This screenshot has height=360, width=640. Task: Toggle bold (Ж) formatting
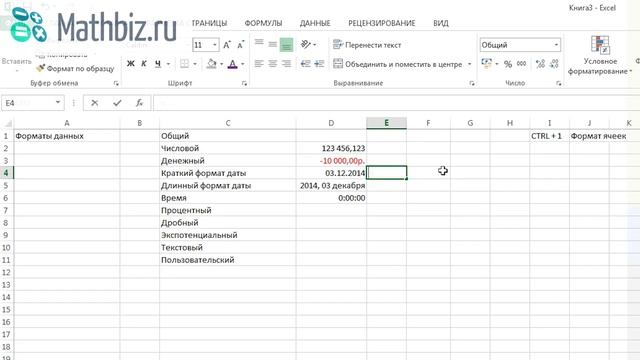point(131,64)
